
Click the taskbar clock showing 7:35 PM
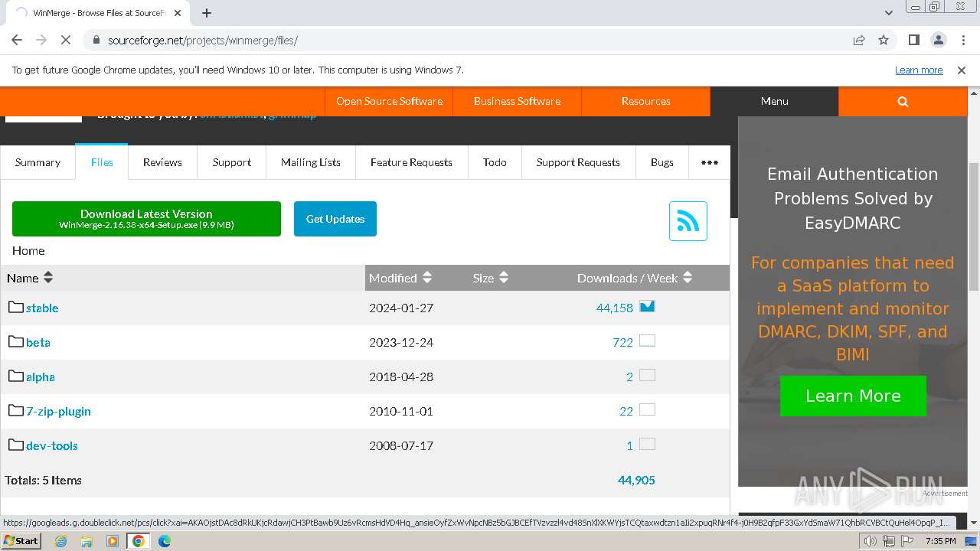tap(940, 541)
